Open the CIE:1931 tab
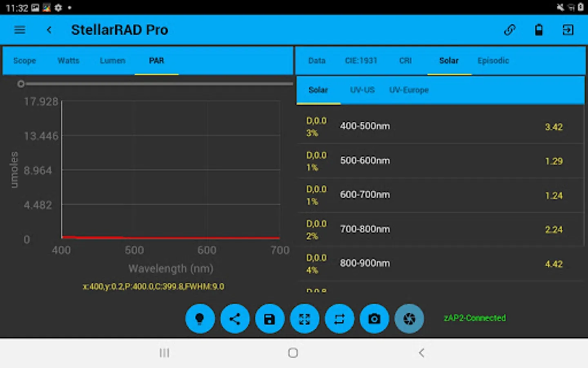This screenshot has height=368, width=588. coord(361,61)
